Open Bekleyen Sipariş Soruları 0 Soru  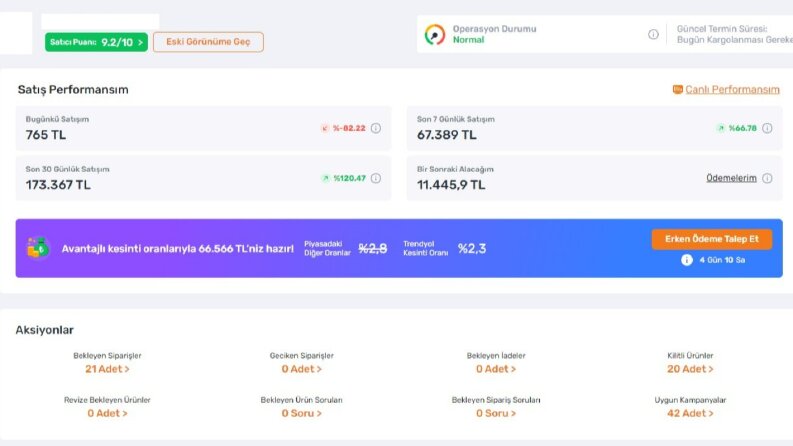[x=496, y=413]
